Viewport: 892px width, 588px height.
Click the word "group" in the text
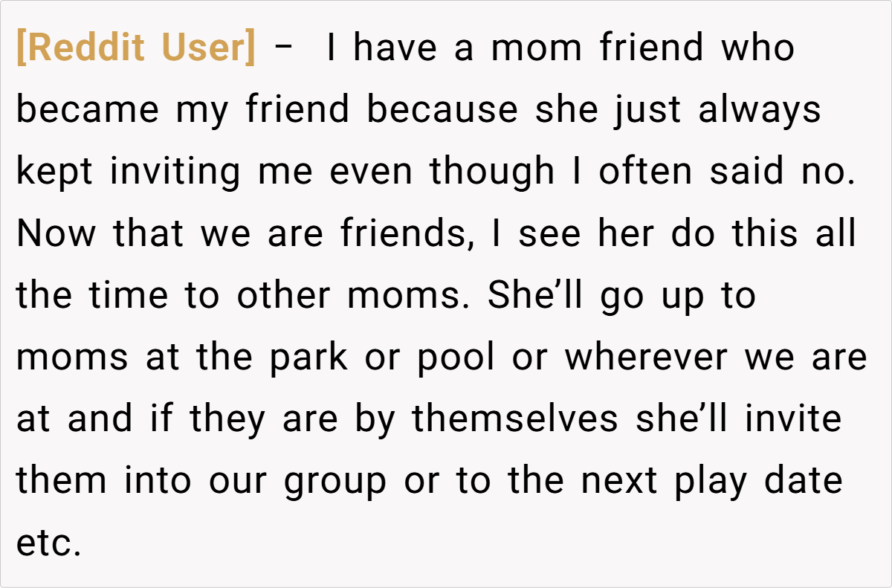[x=335, y=482]
